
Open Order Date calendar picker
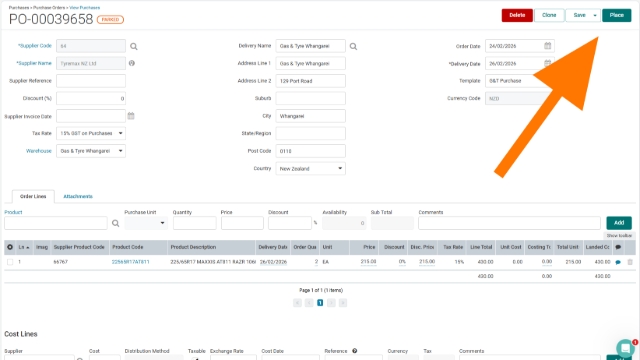547,46
